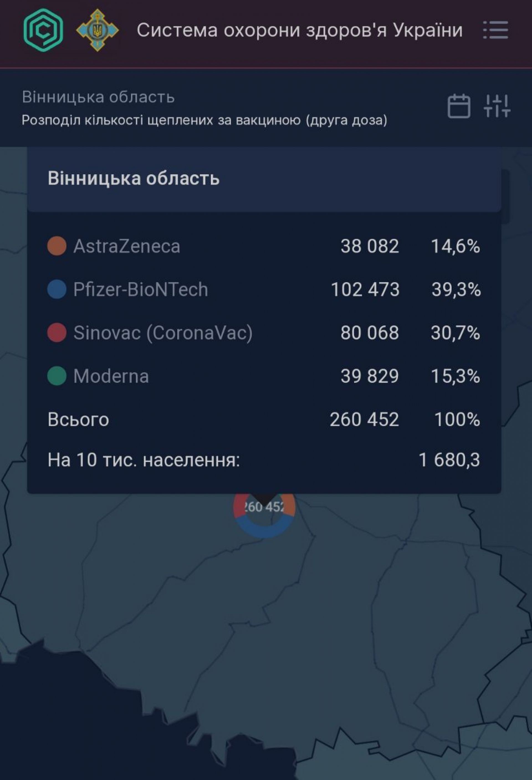Select the AstraZeneca legend label
The height and width of the screenshot is (780, 532).
127,246
